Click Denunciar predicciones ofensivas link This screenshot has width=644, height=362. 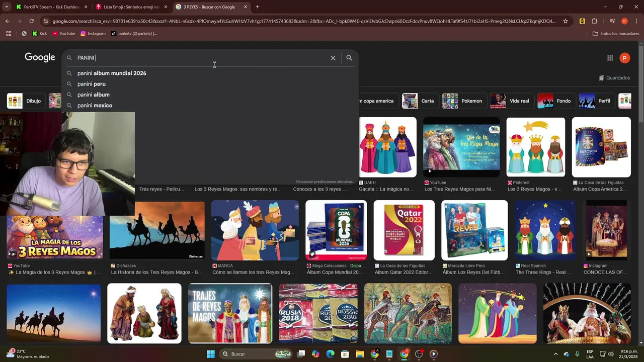324,182
